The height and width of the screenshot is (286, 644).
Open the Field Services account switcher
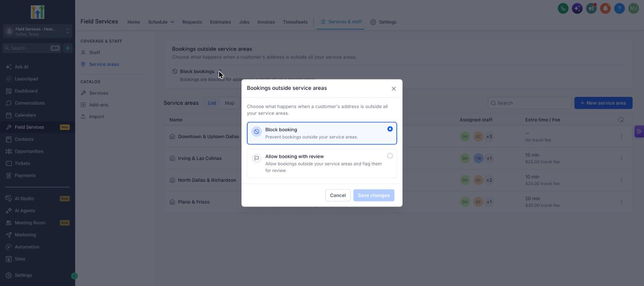[37, 31]
